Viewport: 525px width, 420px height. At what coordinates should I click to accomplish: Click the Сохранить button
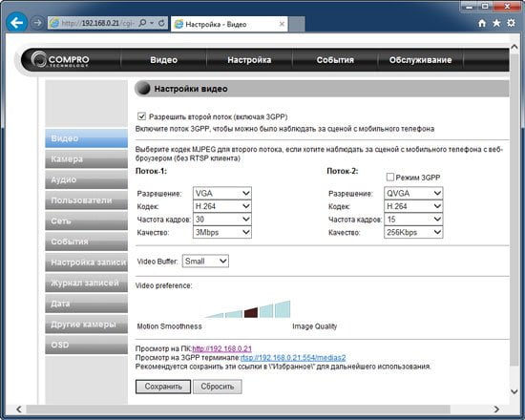click(163, 387)
